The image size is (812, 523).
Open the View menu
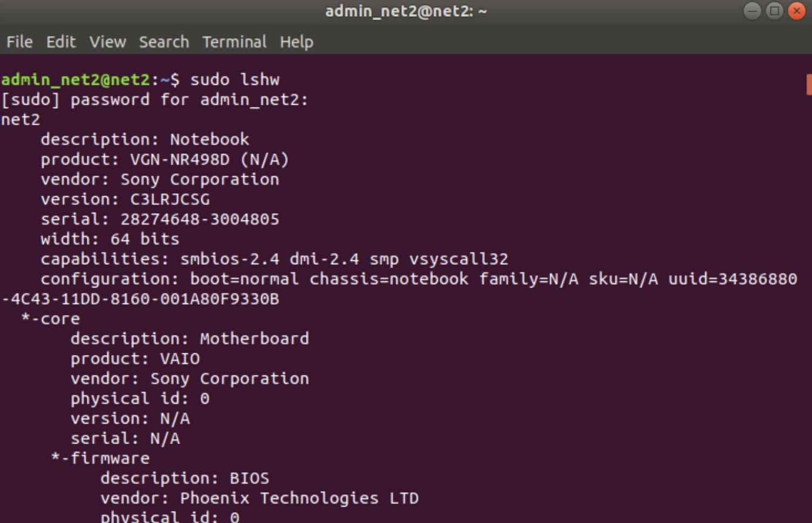coord(107,42)
